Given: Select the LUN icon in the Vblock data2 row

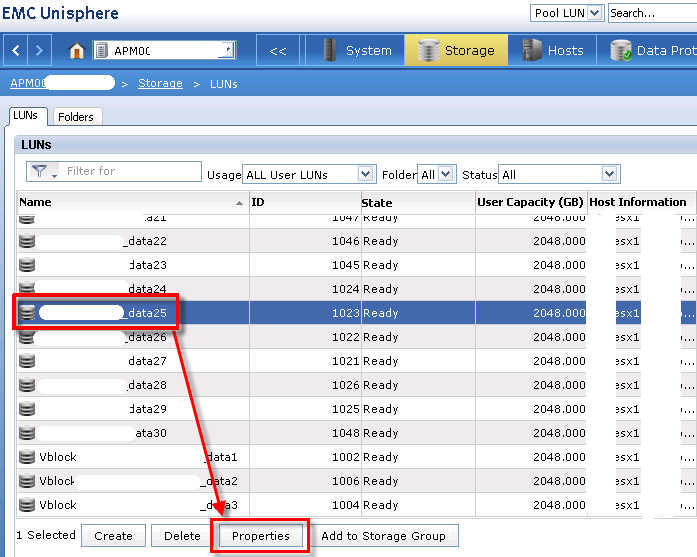Looking at the screenshot, I should point(27,481).
